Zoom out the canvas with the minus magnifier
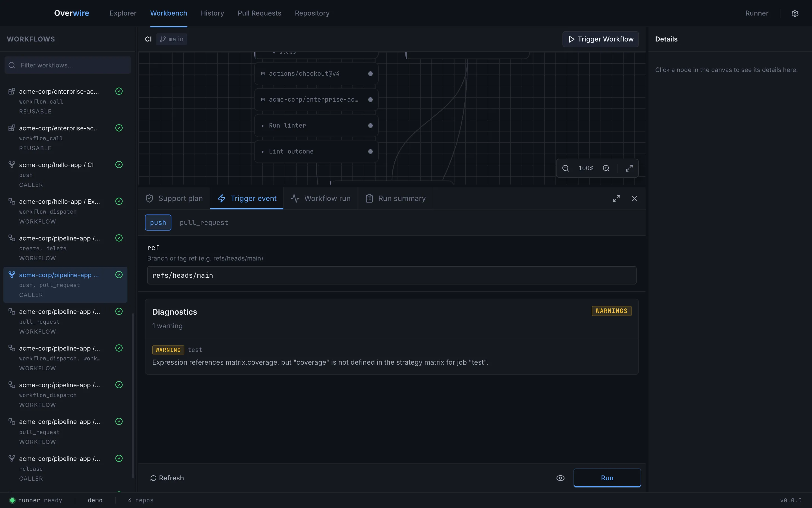 pyautogui.click(x=565, y=168)
